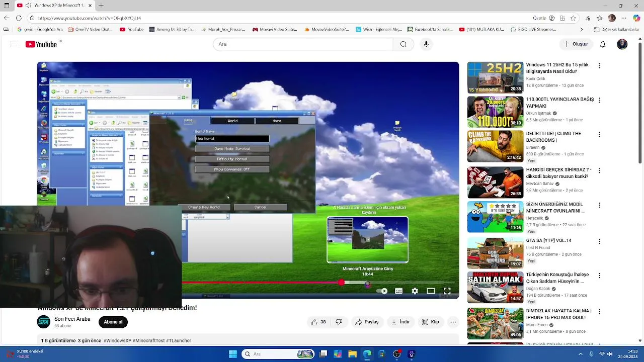
Task: Open Microsoft Edge from taskbar
Action: pos(367,354)
